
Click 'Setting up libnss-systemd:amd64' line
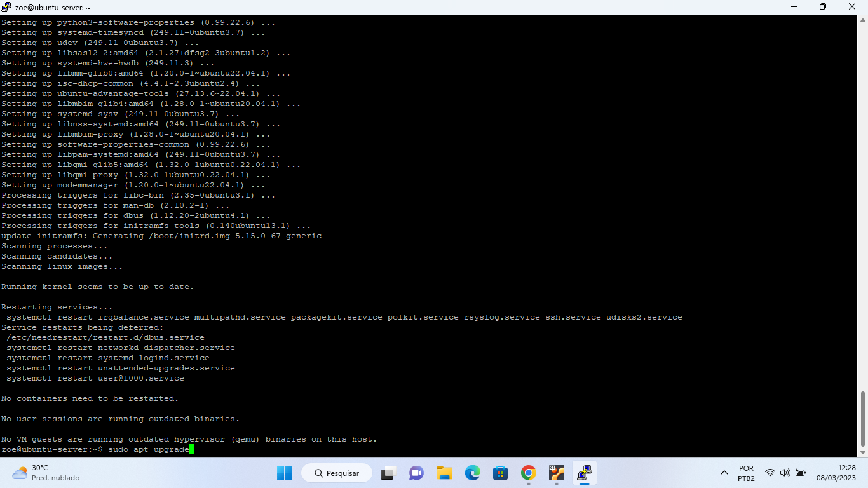coord(141,124)
